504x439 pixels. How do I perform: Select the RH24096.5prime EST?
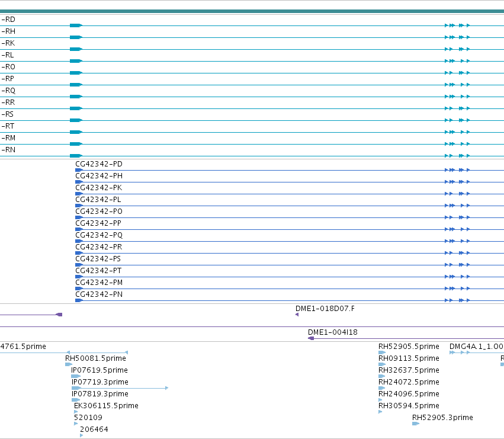pos(409,394)
